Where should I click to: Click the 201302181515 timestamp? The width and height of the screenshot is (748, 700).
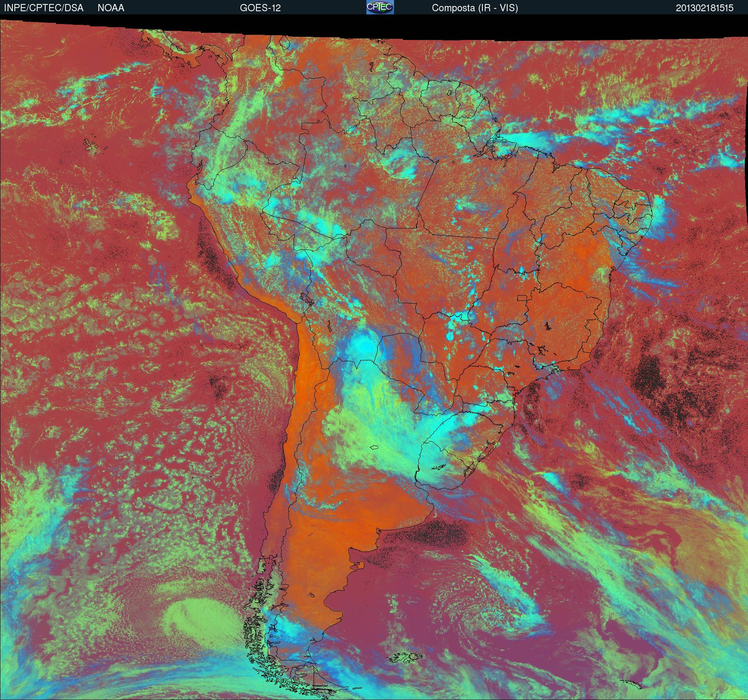705,8
